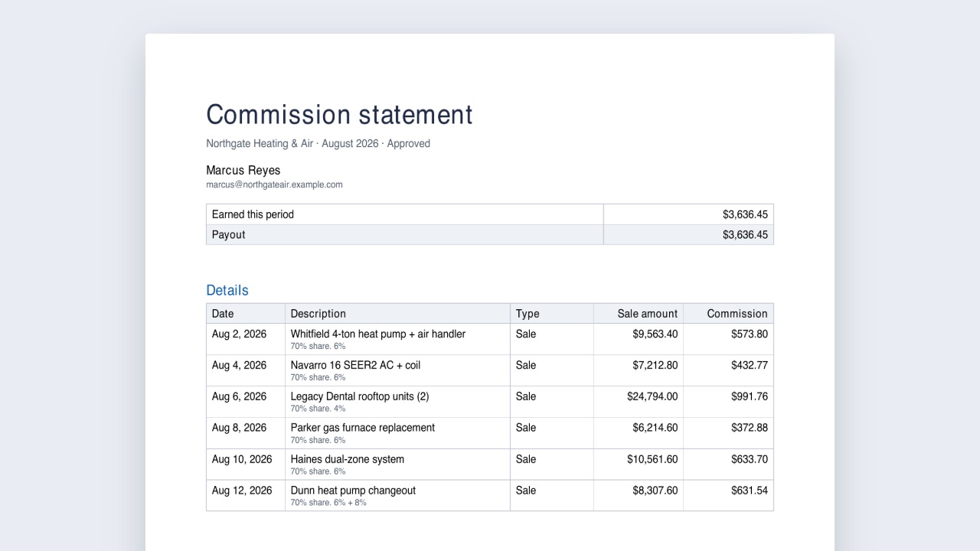Click the name "Marcus Reyes"
Image resolution: width=980 pixels, height=551 pixels.
point(243,170)
